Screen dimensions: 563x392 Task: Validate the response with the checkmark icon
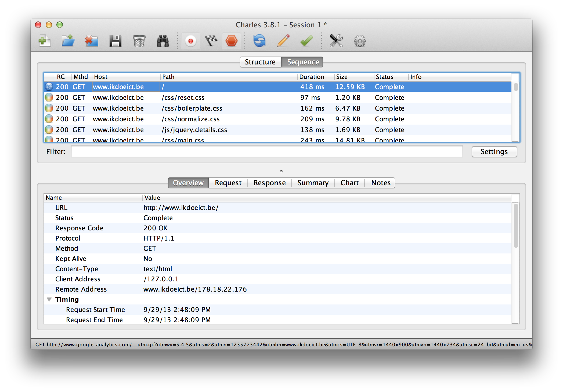pos(306,41)
